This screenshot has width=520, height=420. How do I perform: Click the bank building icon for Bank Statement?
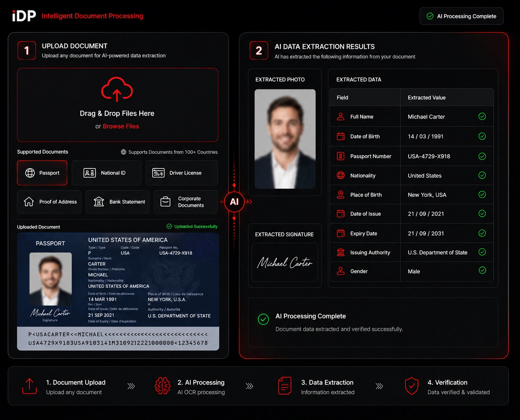click(99, 202)
